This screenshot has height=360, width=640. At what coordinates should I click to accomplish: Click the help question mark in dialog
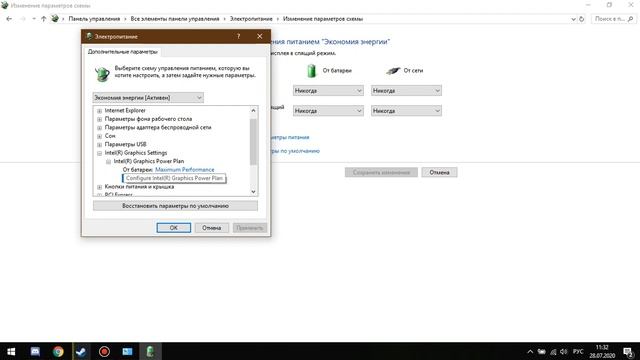pos(238,36)
